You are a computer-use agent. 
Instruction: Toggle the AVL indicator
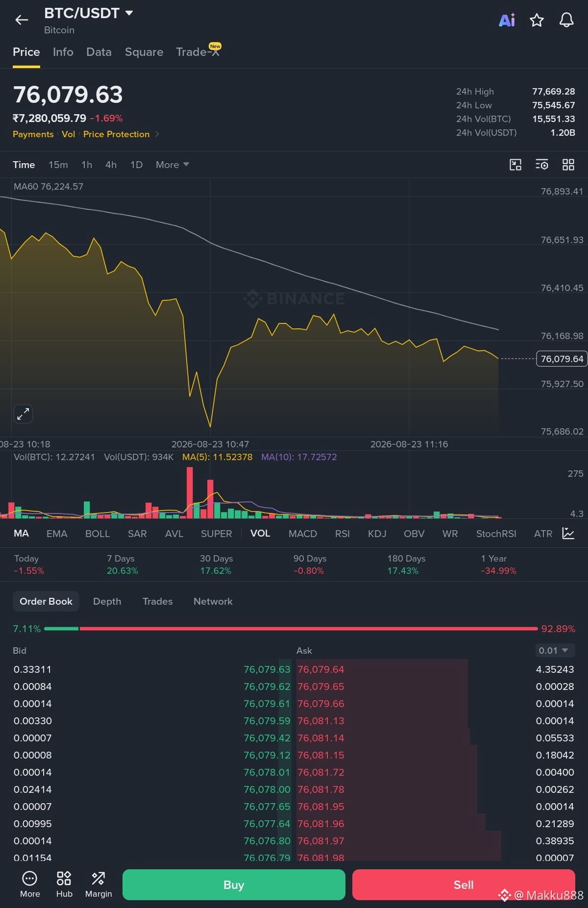point(174,533)
